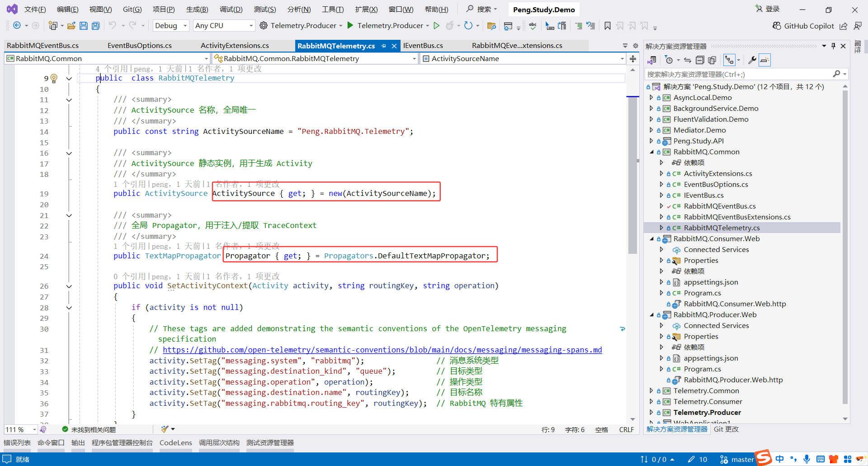Toggle auto-hide pin on Solution Explorer panel
This screenshot has width=868, height=466.
(833, 46)
